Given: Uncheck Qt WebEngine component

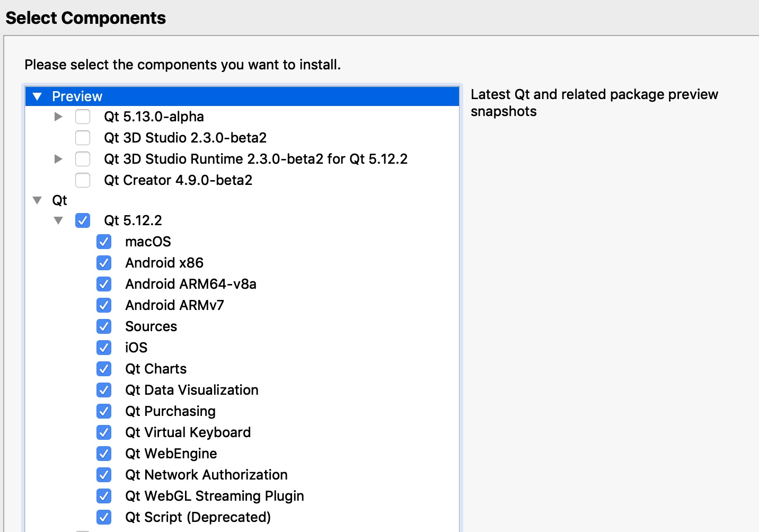Looking at the screenshot, I should tap(104, 454).
